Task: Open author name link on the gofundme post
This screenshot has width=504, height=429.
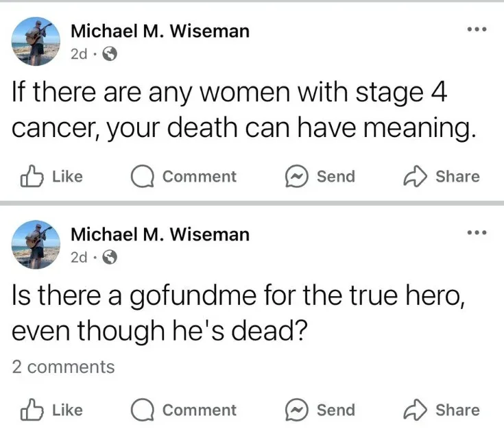Action: [160, 235]
